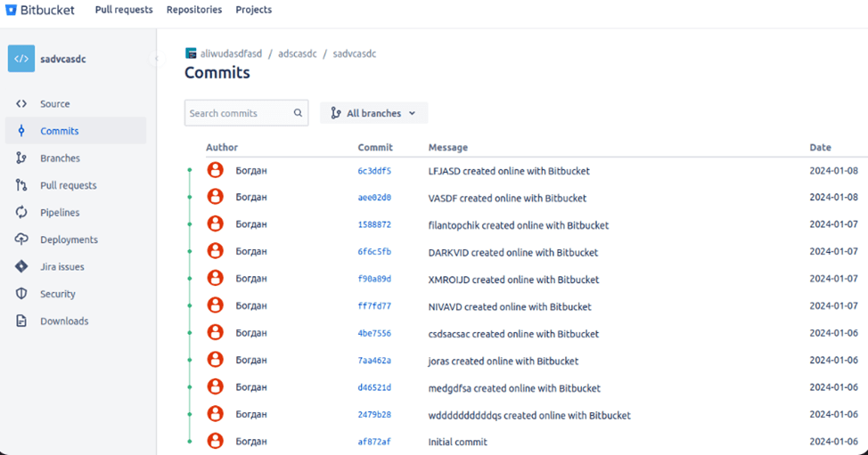This screenshot has height=455, width=868.
Task: Open the Pipelines icon in sidebar
Action: point(21,213)
